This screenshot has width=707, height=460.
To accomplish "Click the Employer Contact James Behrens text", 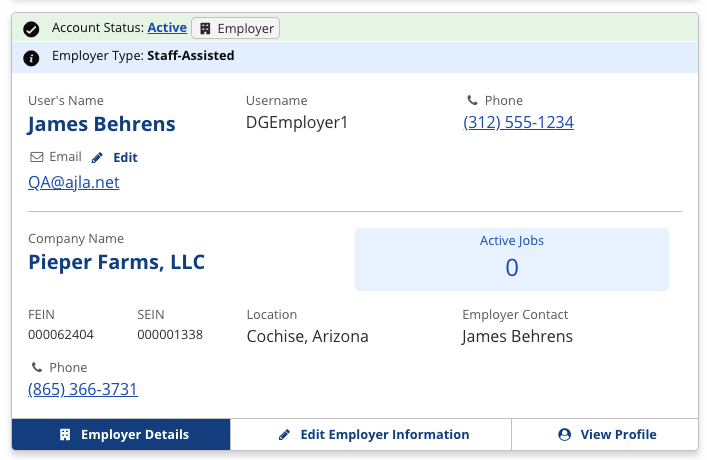I will (x=517, y=336).
